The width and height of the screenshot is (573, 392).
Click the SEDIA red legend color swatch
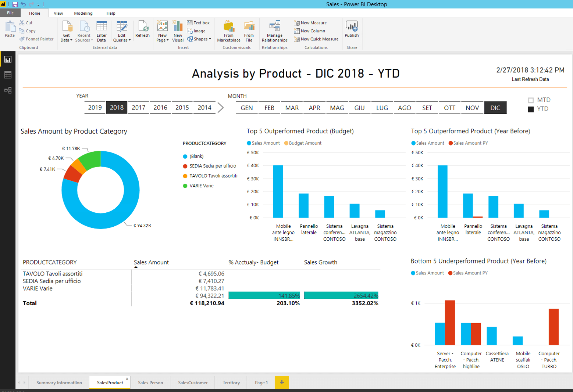(x=185, y=166)
